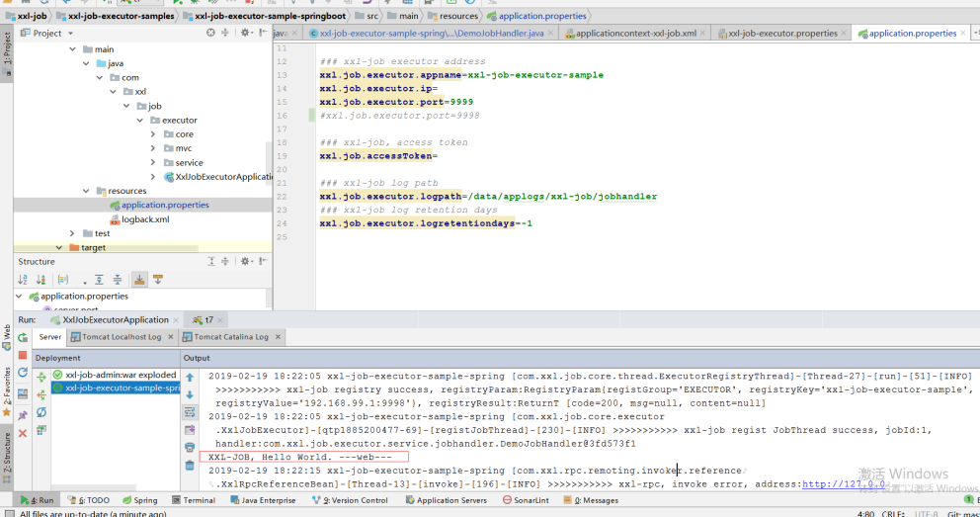Hide the Project tool window
The image size is (980, 517).
click(x=263, y=33)
